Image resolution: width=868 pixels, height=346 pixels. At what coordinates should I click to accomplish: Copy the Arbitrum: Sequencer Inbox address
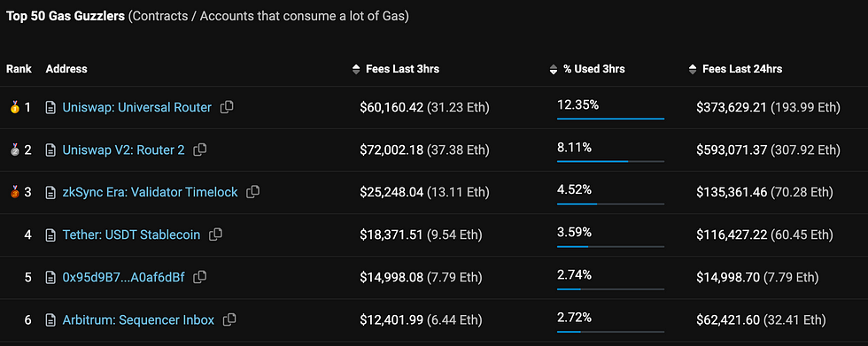(x=229, y=319)
